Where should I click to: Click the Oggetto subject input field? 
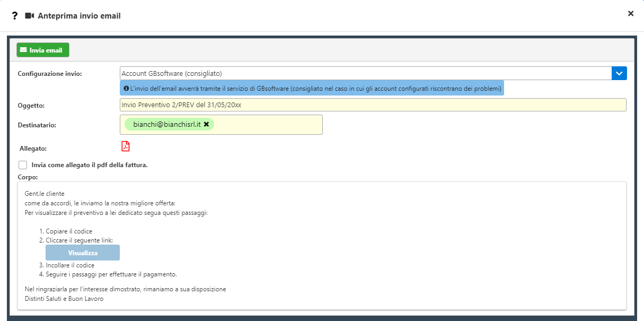click(373, 105)
